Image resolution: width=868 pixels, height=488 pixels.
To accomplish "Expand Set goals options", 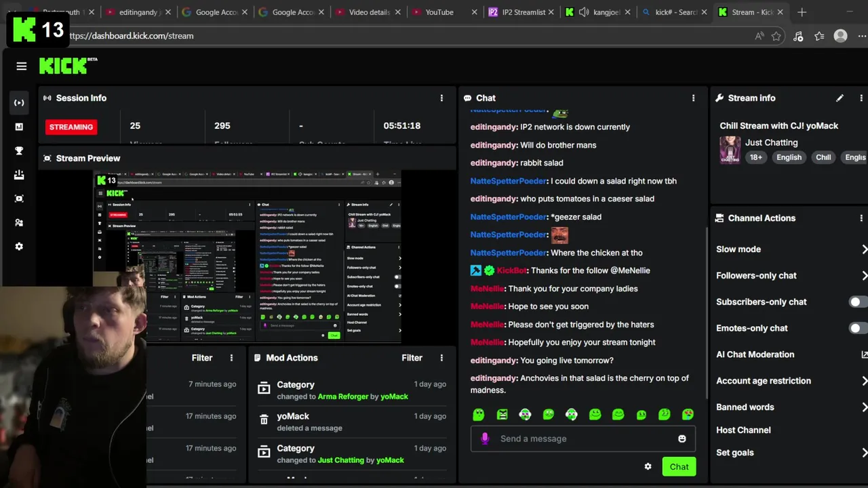I will tap(864, 453).
